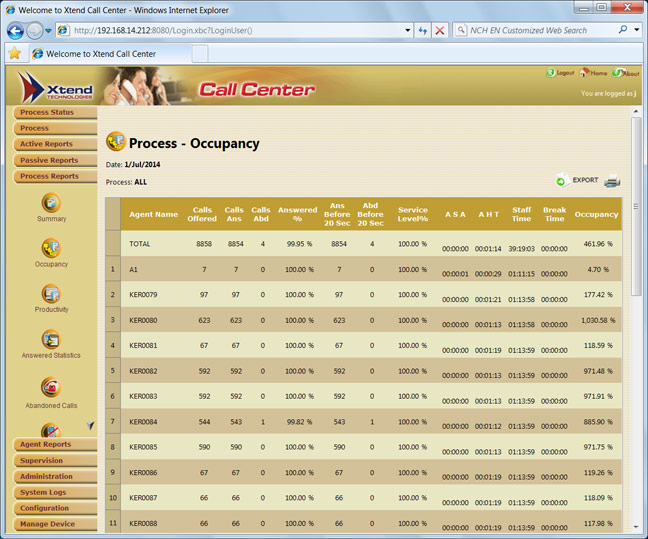Click the EXPORT link
This screenshot has width=648, height=539.
click(x=585, y=180)
